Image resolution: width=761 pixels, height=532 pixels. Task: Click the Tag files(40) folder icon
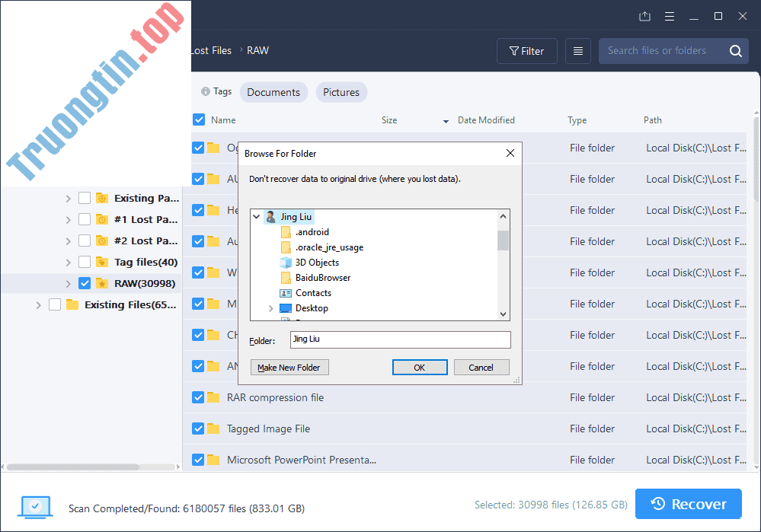pyautogui.click(x=102, y=263)
